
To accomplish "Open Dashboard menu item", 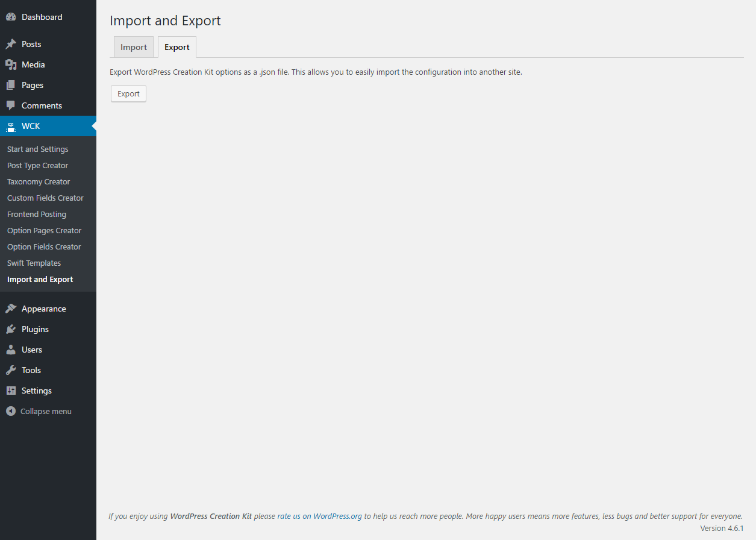I will [42, 17].
